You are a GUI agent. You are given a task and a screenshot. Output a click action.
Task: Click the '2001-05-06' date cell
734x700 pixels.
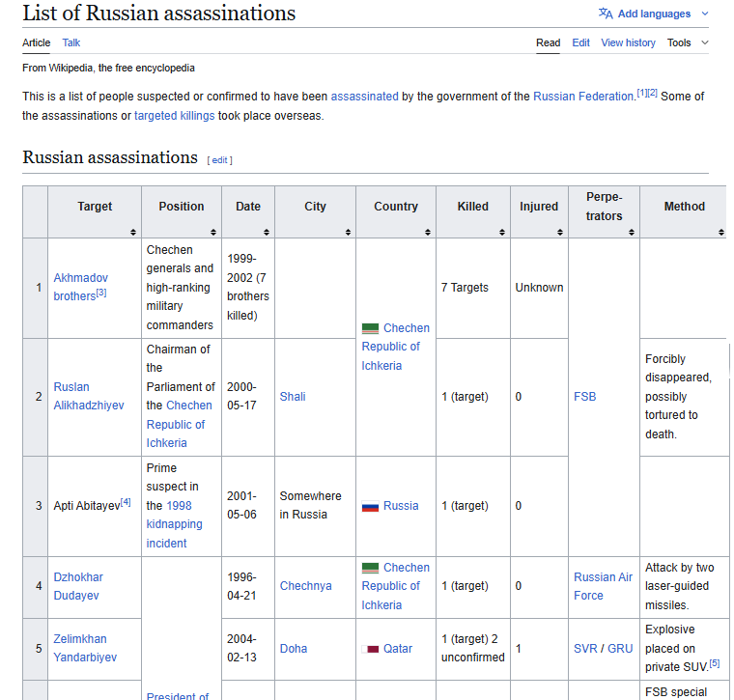[248, 506]
